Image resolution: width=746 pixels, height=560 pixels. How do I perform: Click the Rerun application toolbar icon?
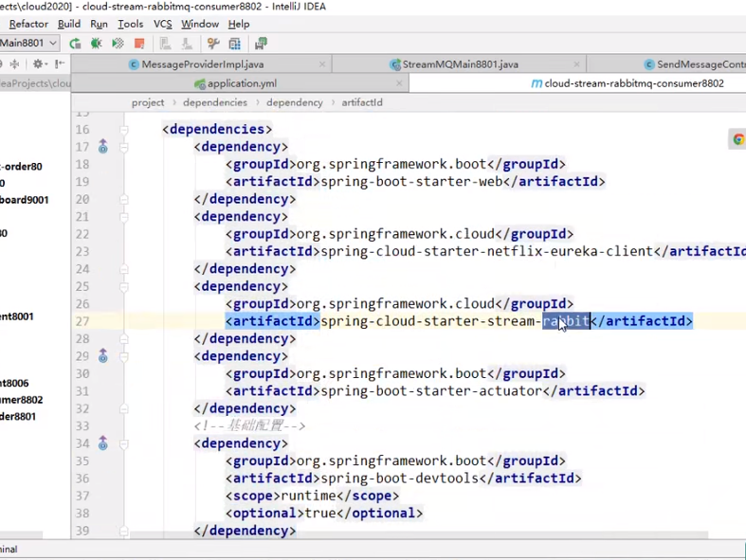[75, 44]
